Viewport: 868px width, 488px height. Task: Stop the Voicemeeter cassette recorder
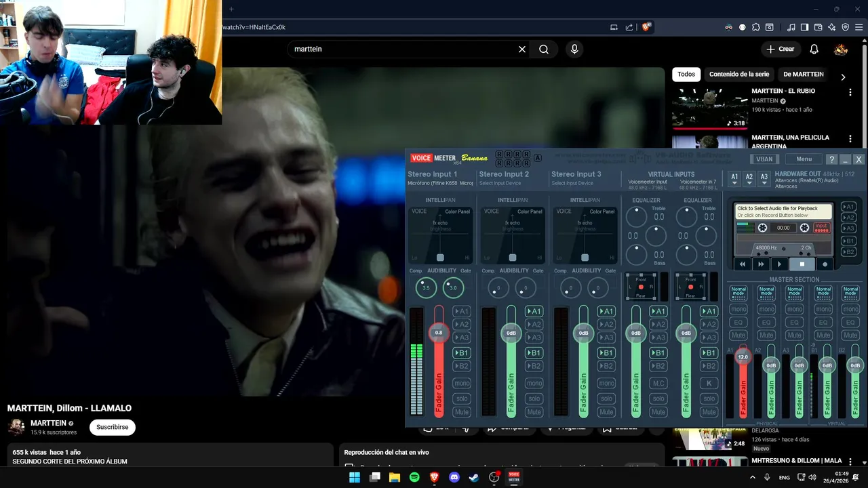tap(802, 264)
